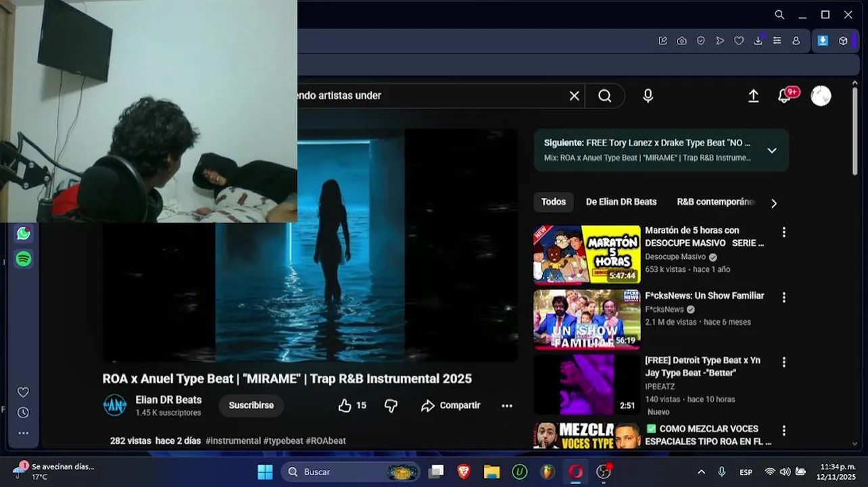The height and width of the screenshot is (487, 868).
Task: Open the extensions cube icon
Action: pos(843,41)
